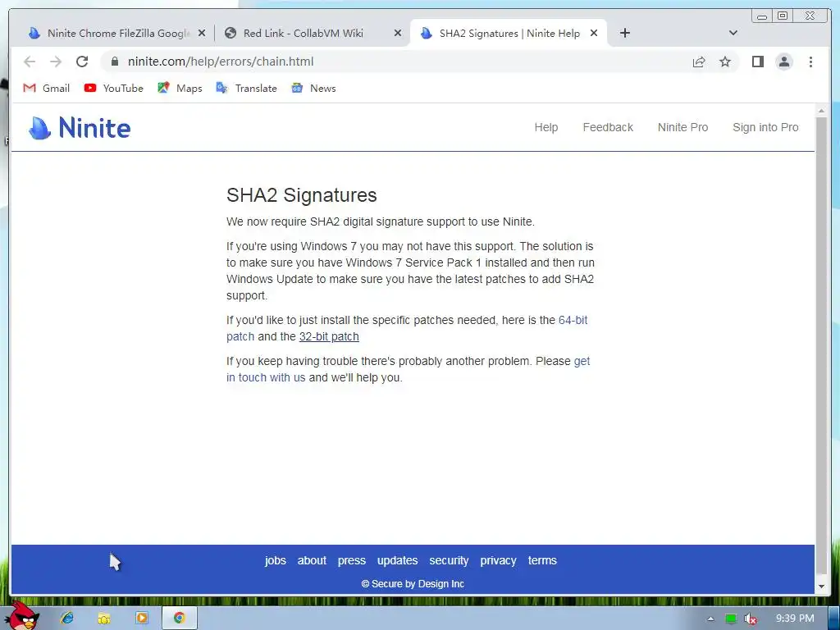The height and width of the screenshot is (630, 840).
Task: Close the Ninite Chrome FileZilla tab
Action: (202, 33)
